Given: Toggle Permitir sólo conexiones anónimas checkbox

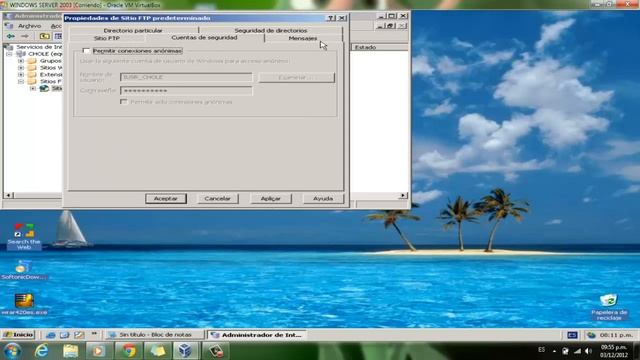Looking at the screenshot, I should [x=124, y=102].
